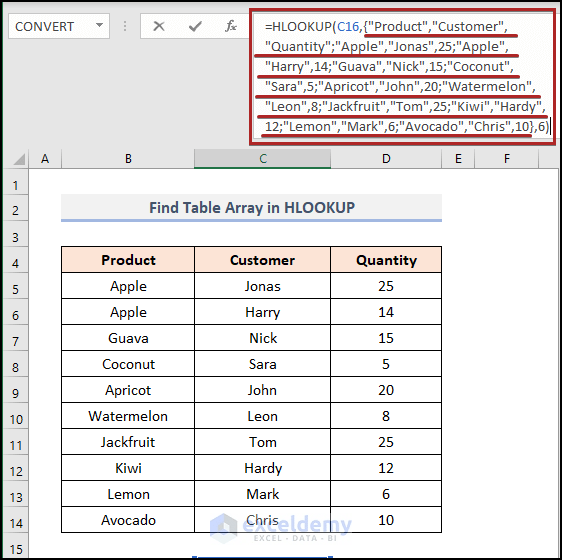The width and height of the screenshot is (562, 560).
Task: Select row 8 header
Action: pyautogui.click(x=16, y=364)
